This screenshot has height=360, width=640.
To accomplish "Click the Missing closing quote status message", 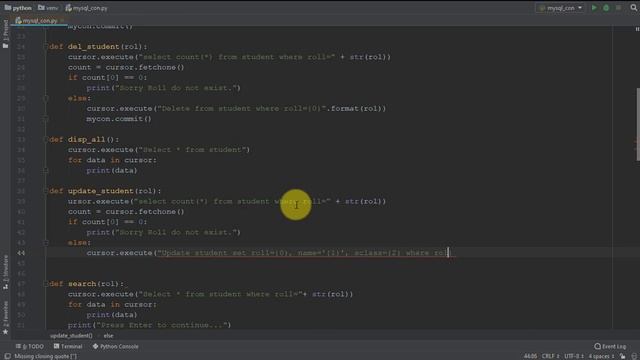I will (45, 356).
